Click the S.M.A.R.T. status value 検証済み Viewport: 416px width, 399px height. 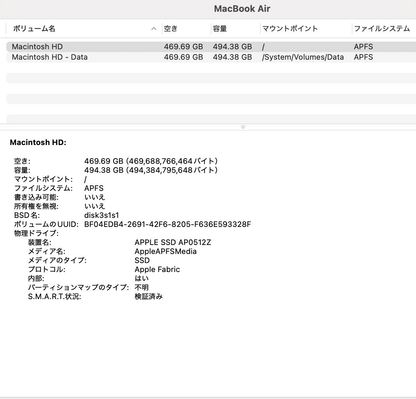point(148,296)
